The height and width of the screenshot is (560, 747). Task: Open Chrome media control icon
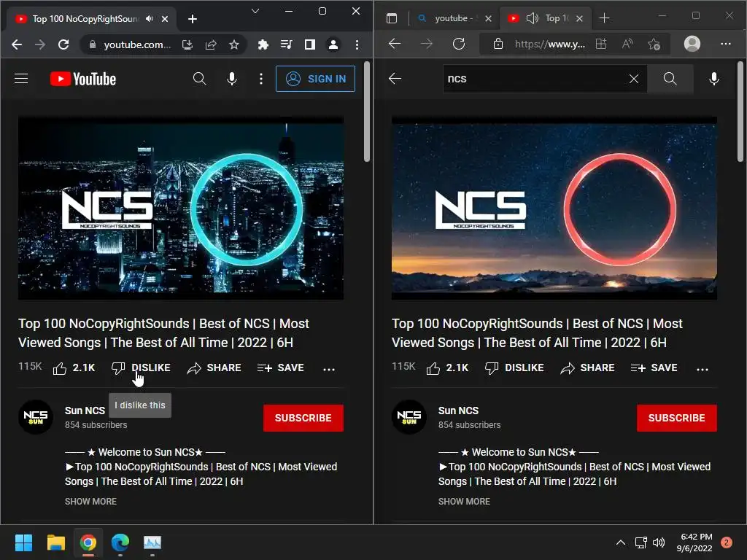tap(286, 44)
